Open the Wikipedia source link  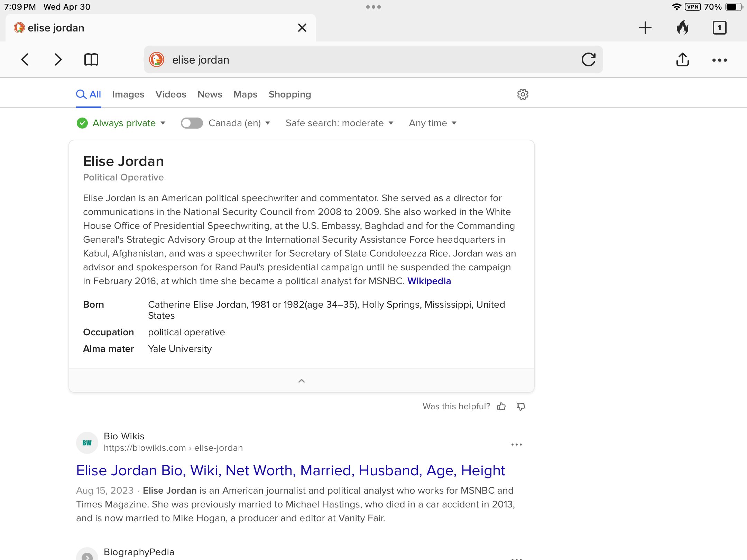429,281
